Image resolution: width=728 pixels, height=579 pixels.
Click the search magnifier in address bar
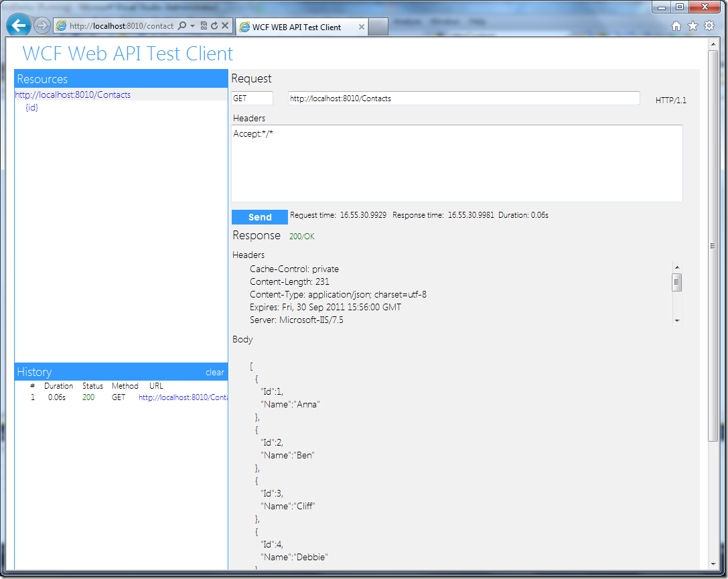[182, 25]
